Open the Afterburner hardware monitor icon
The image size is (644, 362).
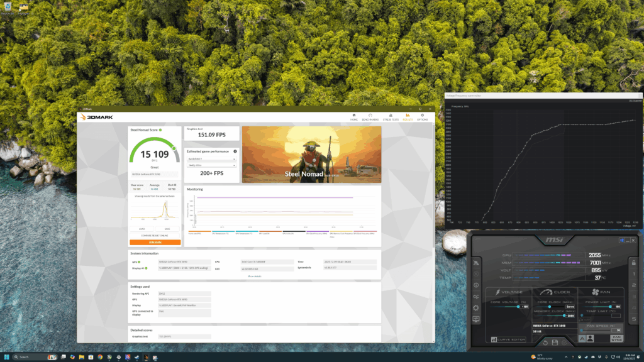[476, 319]
